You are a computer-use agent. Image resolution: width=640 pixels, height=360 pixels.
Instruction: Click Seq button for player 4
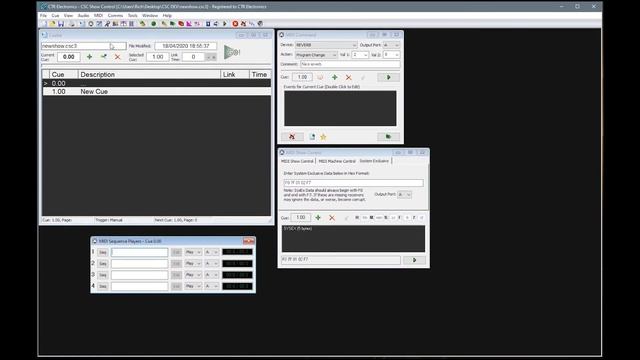click(x=103, y=286)
